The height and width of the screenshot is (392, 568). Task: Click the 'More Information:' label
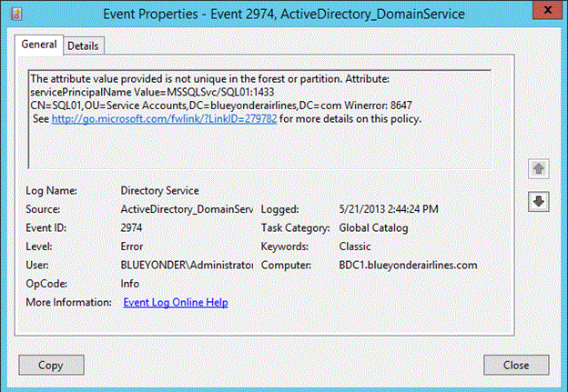tap(68, 302)
